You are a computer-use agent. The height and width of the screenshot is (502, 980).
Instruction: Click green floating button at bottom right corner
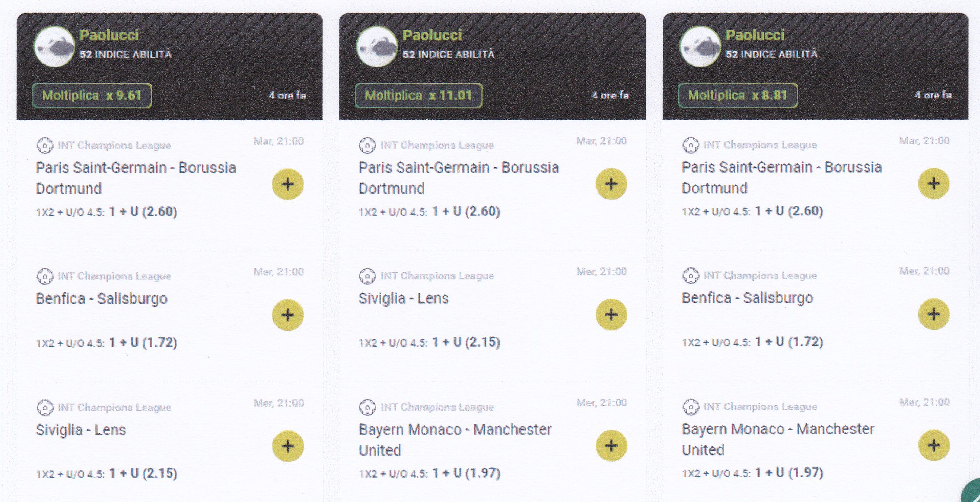pos(972,491)
